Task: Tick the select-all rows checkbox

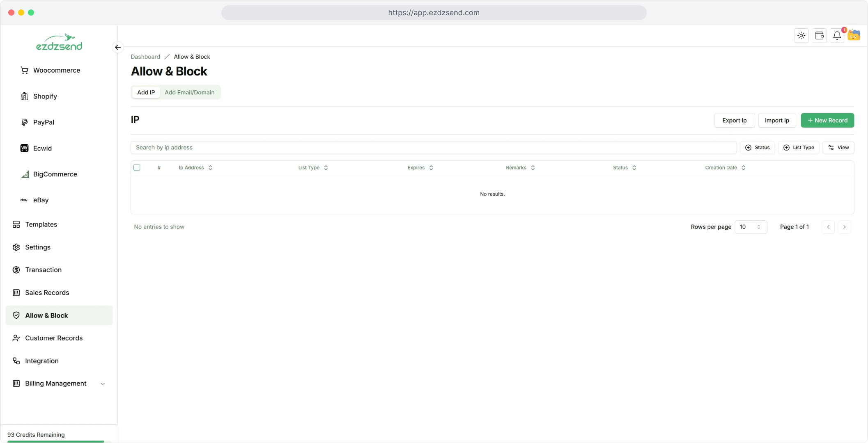Action: pyautogui.click(x=137, y=167)
